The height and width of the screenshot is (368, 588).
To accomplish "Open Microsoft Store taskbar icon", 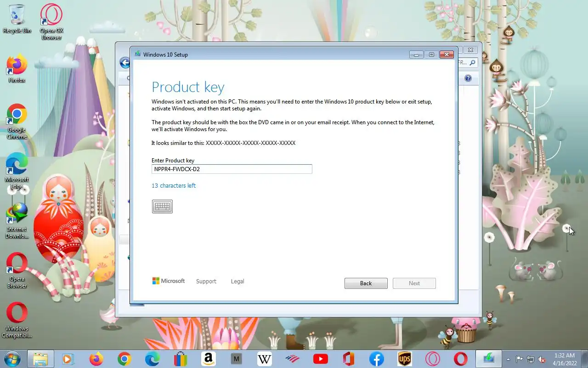I will [x=180, y=359].
